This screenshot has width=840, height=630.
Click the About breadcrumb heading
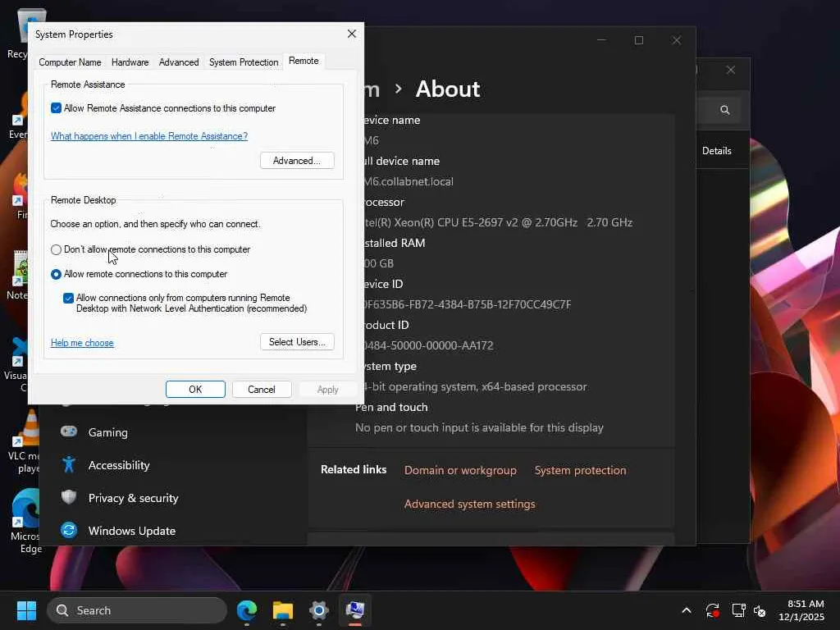[448, 89]
